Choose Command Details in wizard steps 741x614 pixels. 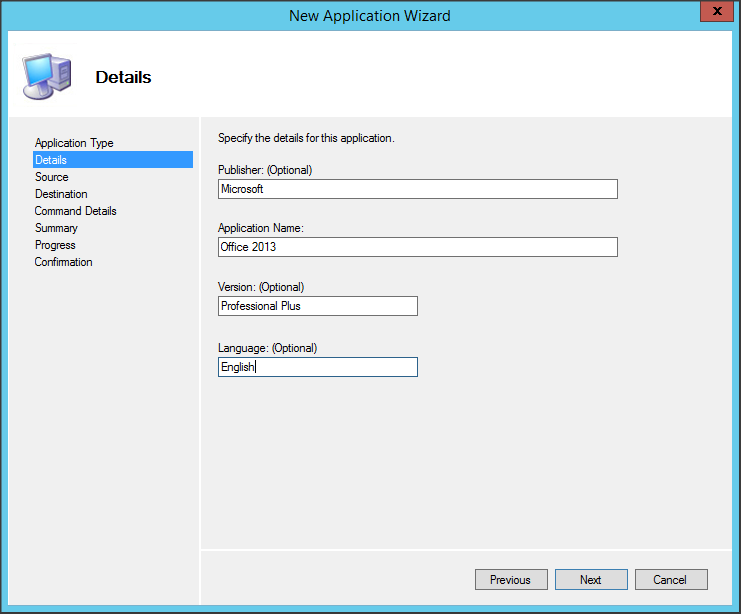click(76, 211)
